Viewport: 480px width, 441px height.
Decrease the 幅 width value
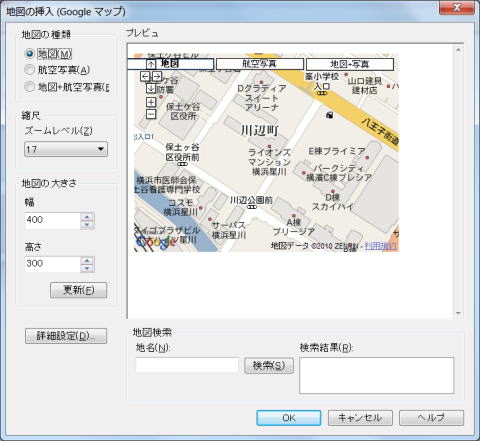87,225
